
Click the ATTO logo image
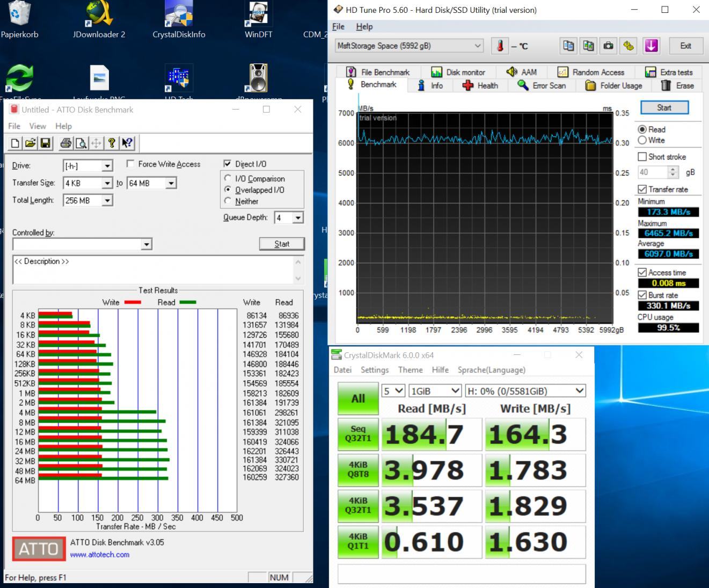(39, 549)
